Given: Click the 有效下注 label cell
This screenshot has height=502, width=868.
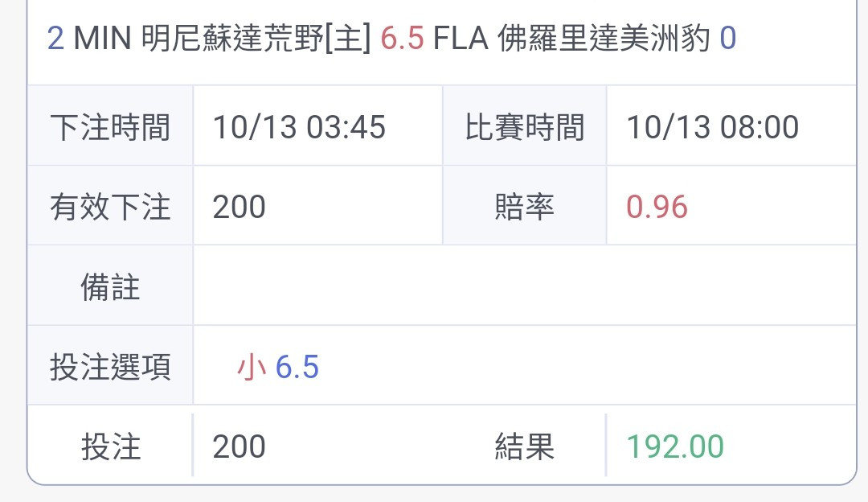Looking at the screenshot, I should click(x=110, y=206).
